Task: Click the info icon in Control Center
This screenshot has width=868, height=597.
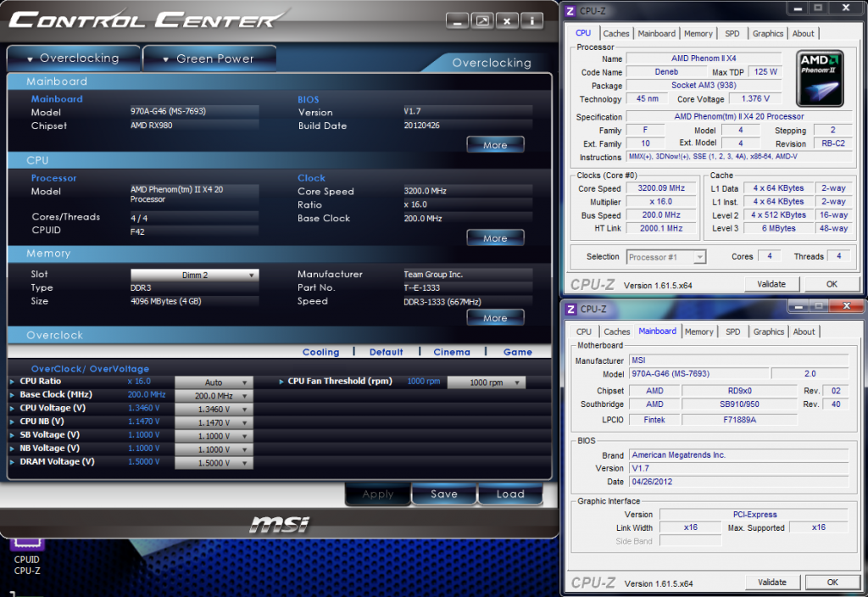Action: point(531,20)
